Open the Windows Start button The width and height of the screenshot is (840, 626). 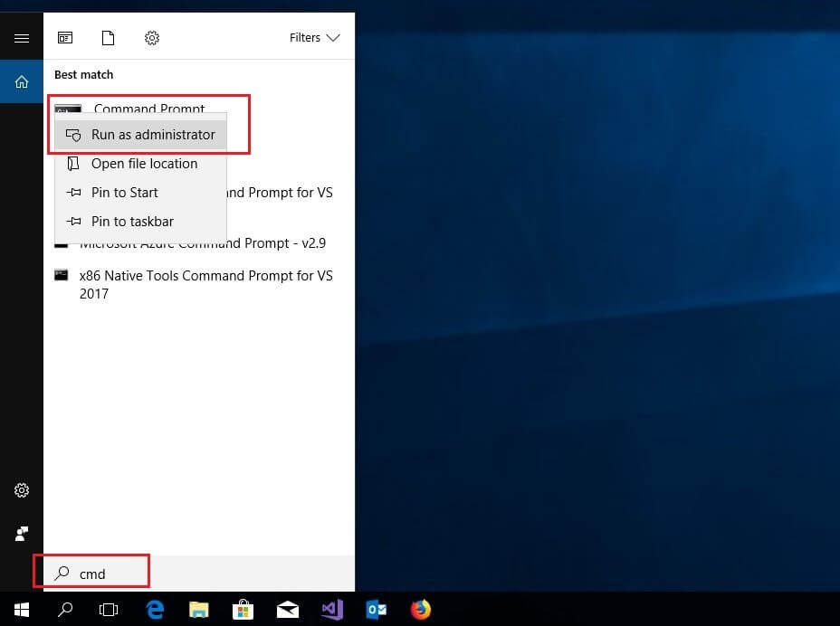pos(22,609)
